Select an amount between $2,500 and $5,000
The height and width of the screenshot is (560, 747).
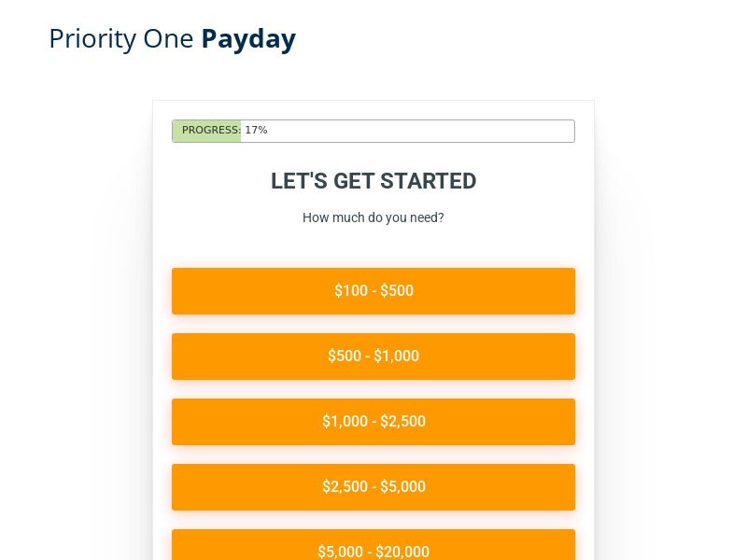click(373, 486)
